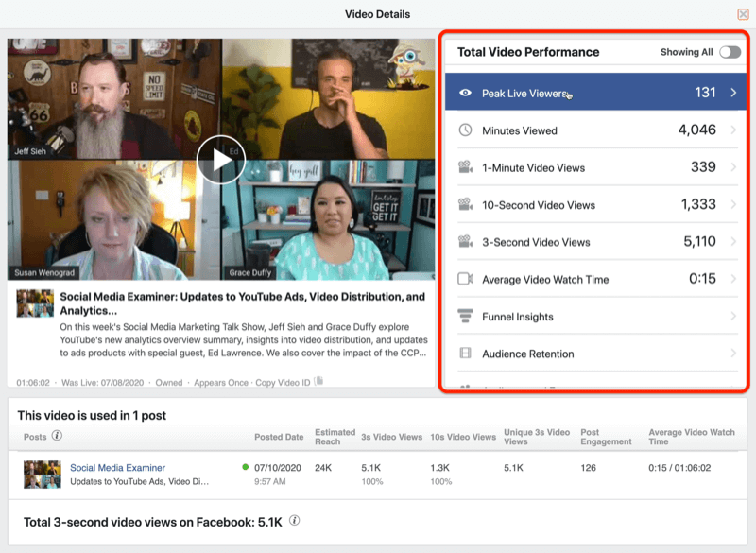Click info icon after Total 3-second video views
This screenshot has height=553, width=756.
(295, 520)
